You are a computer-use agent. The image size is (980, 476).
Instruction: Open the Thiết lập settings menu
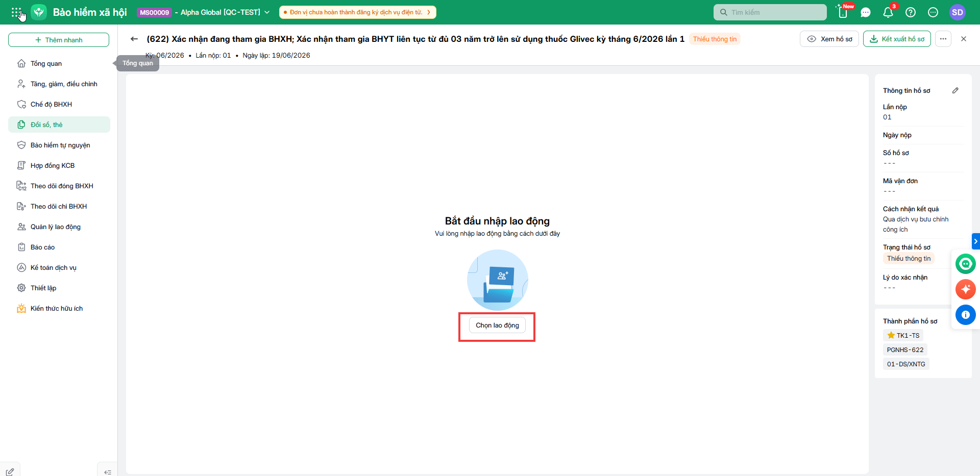click(x=59, y=288)
